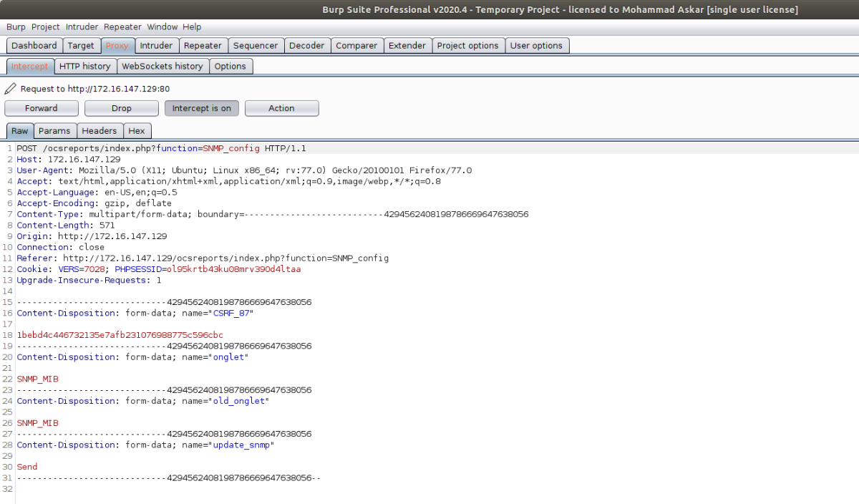Click the name="update_snmp" disposition line
This screenshot has width=859, height=504.
click(x=146, y=445)
